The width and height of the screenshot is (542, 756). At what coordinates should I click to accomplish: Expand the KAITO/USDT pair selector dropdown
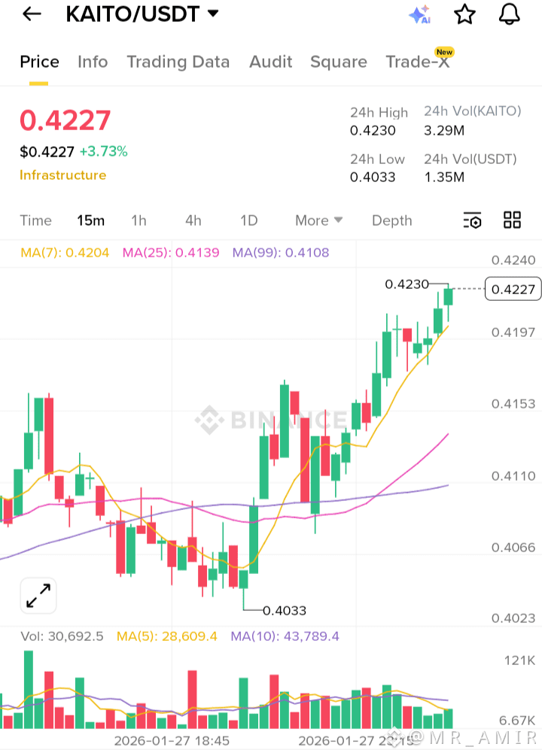[213, 14]
